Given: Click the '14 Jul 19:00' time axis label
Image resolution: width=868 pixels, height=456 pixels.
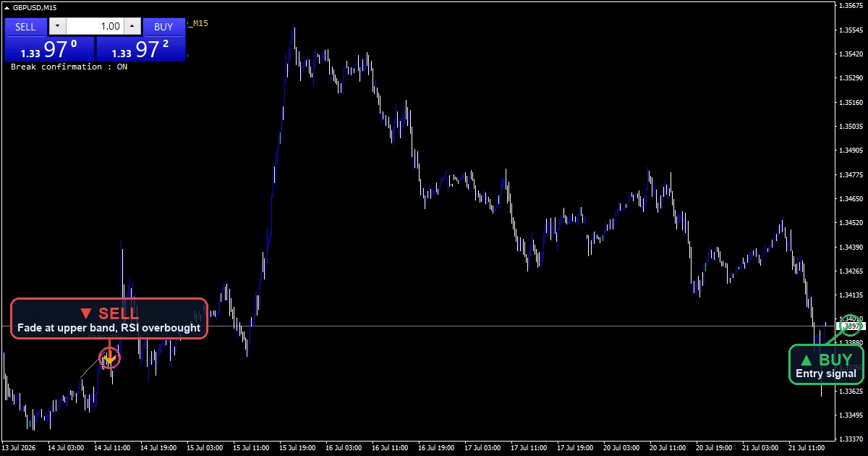Looking at the screenshot, I should [159, 448].
